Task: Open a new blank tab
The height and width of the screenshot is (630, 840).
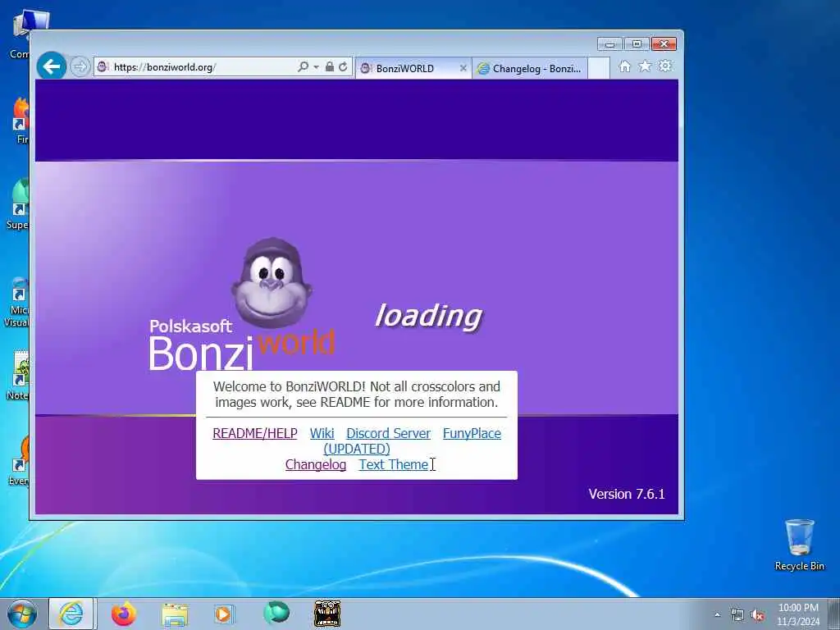Action: (599, 69)
